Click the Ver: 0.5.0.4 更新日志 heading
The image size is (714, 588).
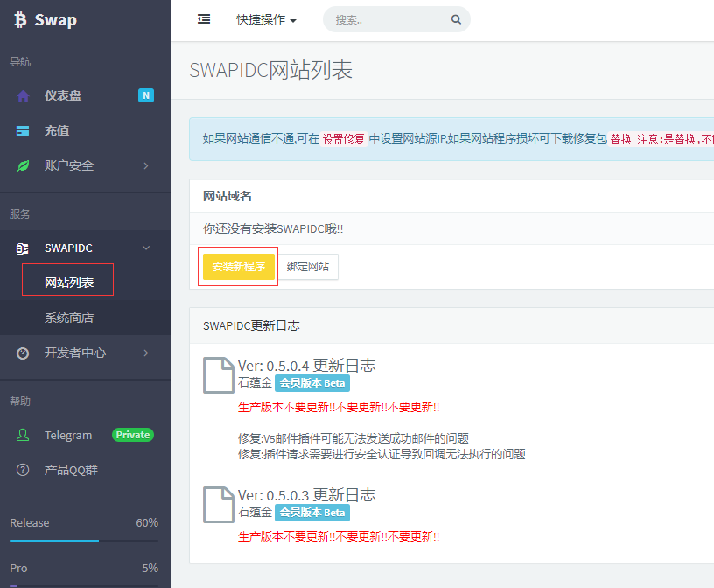[x=307, y=365]
